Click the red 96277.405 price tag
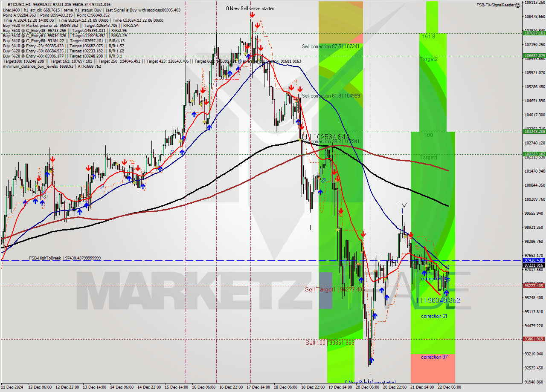 [534, 285]
